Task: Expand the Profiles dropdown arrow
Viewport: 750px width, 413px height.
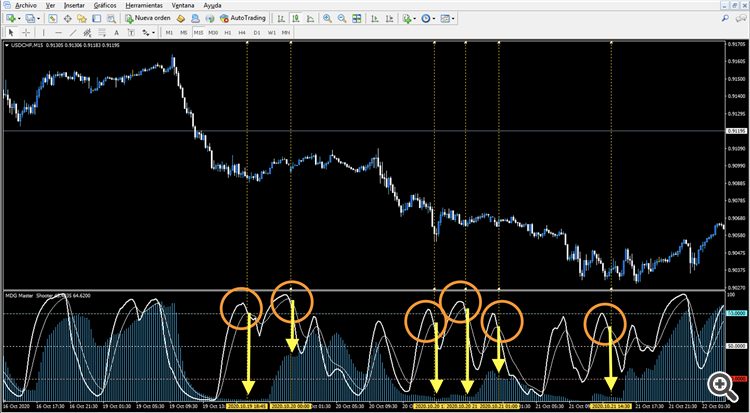Action: [38, 19]
